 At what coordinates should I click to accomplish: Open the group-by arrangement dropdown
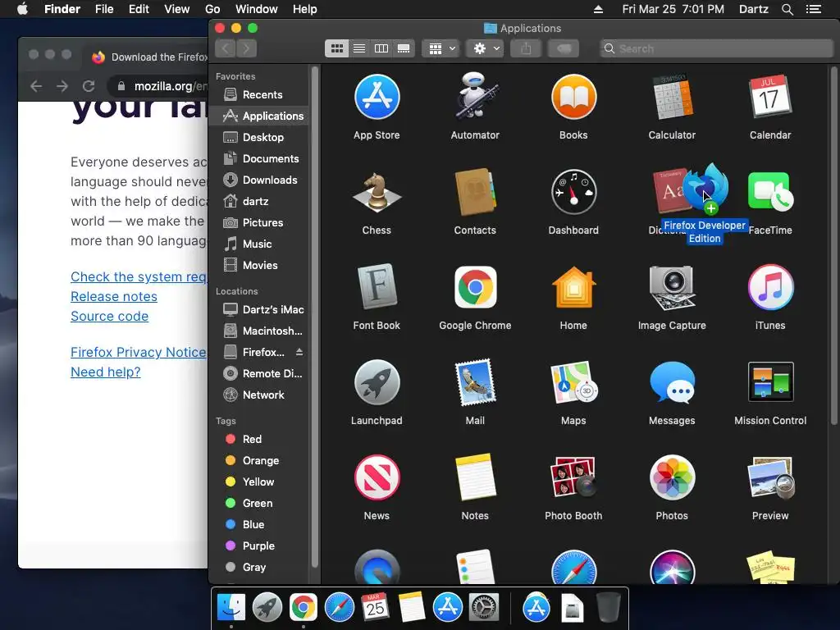point(441,48)
